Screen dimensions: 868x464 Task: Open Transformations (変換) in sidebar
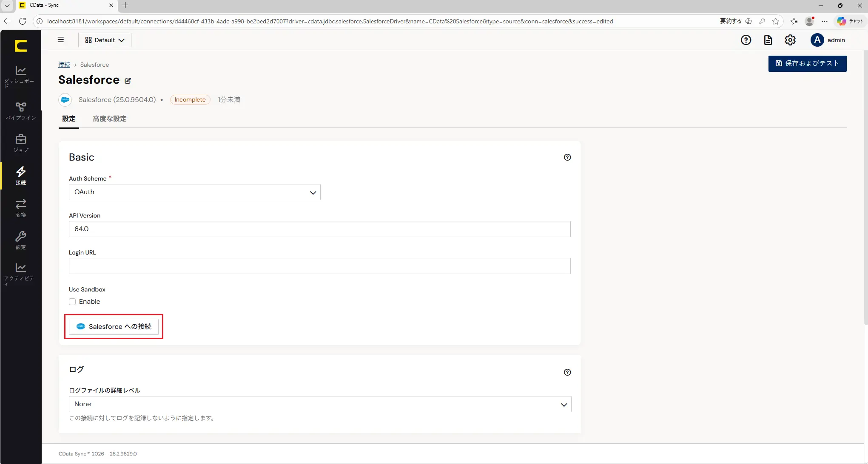[20, 208]
